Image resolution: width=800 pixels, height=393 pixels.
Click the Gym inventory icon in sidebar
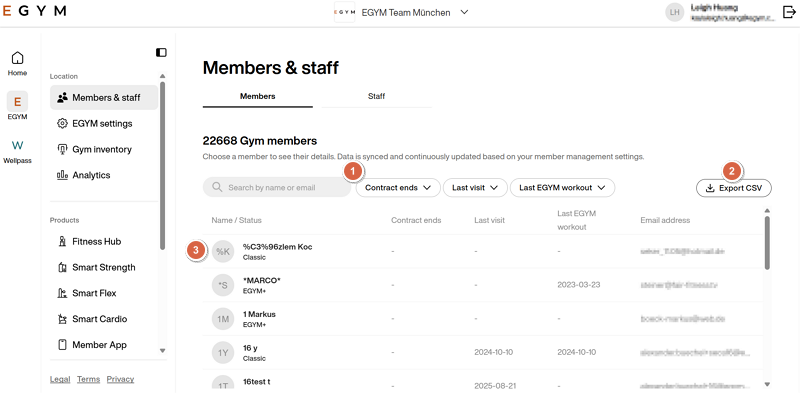[x=62, y=149]
